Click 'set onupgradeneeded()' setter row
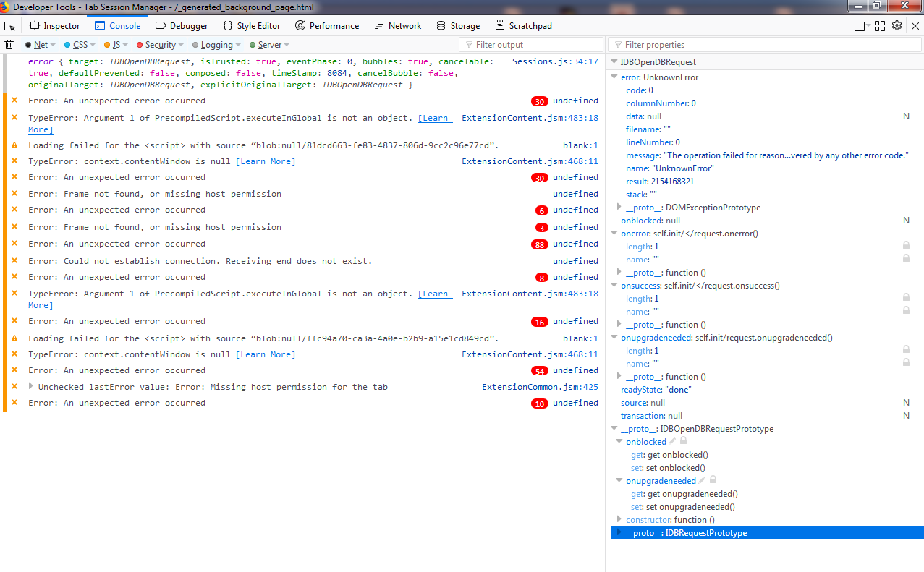 coord(684,507)
